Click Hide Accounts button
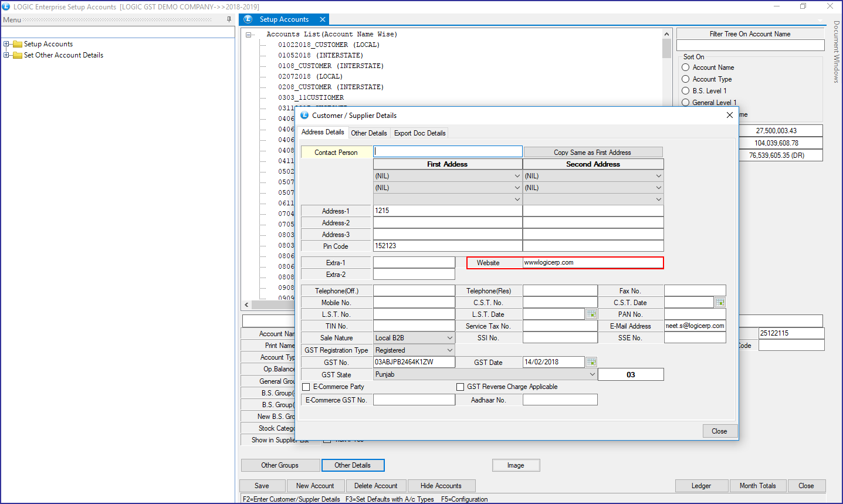Viewport: 843px width, 504px height. [x=441, y=486]
